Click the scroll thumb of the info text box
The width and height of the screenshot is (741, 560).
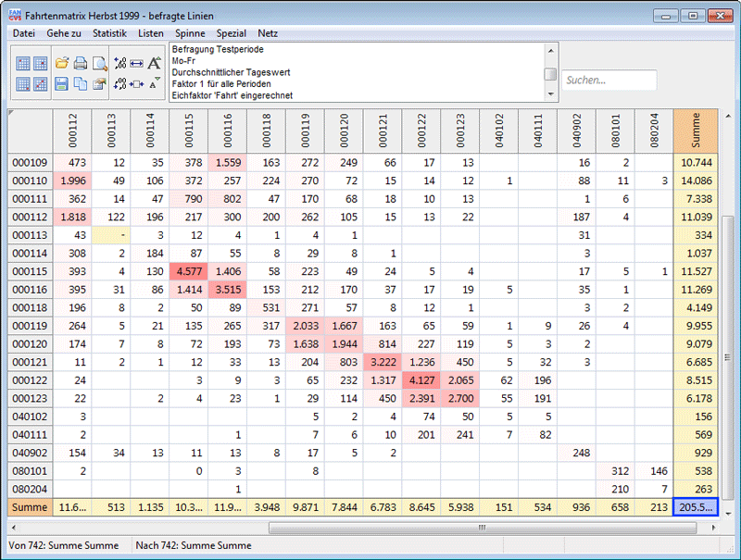(x=550, y=74)
